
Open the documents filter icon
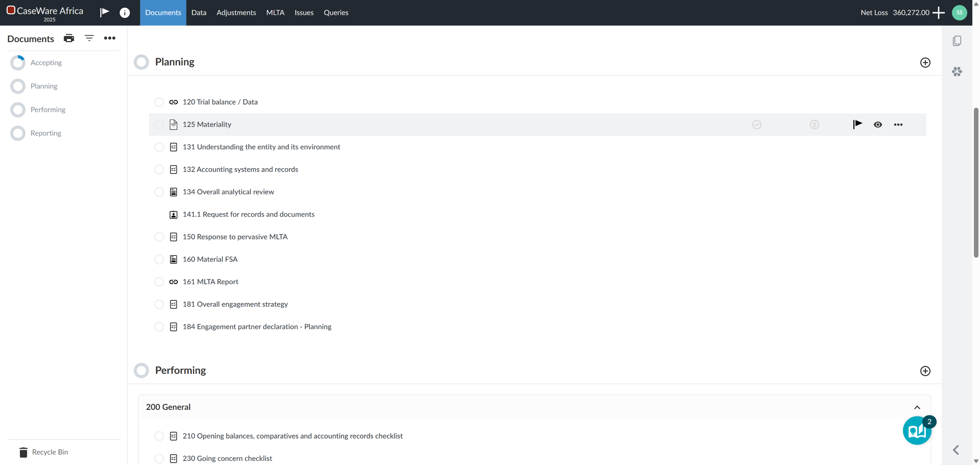(89, 38)
